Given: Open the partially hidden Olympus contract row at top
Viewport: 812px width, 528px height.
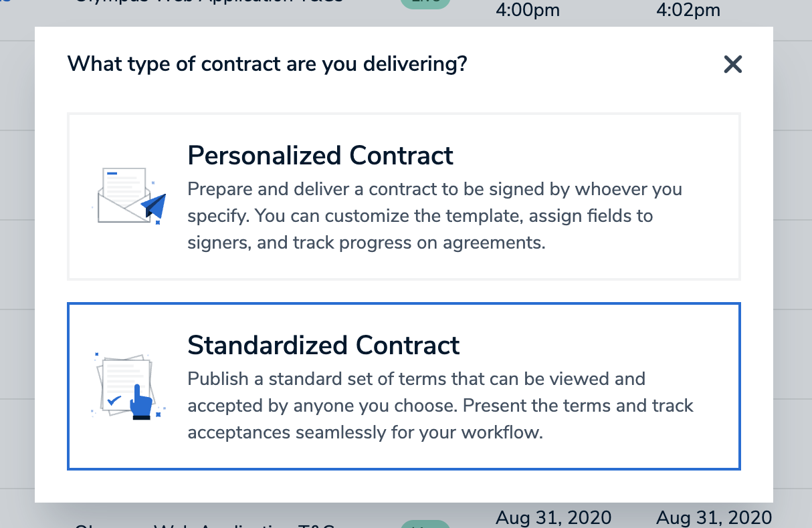Looking at the screenshot, I should [x=209, y=2].
